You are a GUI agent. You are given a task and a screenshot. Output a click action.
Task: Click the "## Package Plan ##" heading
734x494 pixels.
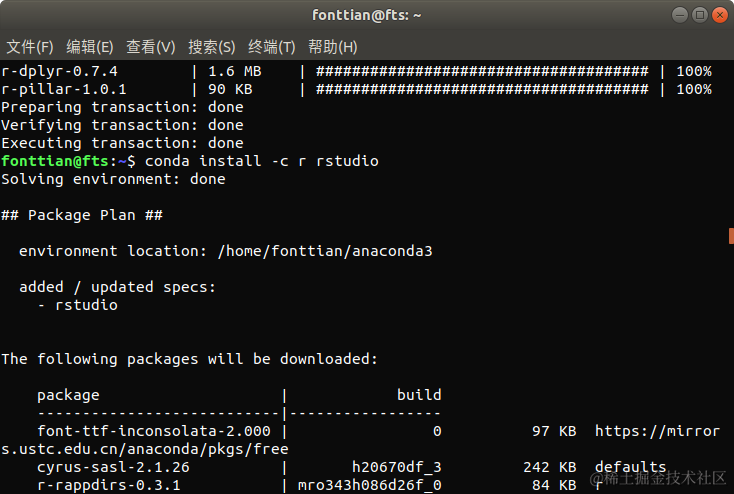(x=82, y=215)
